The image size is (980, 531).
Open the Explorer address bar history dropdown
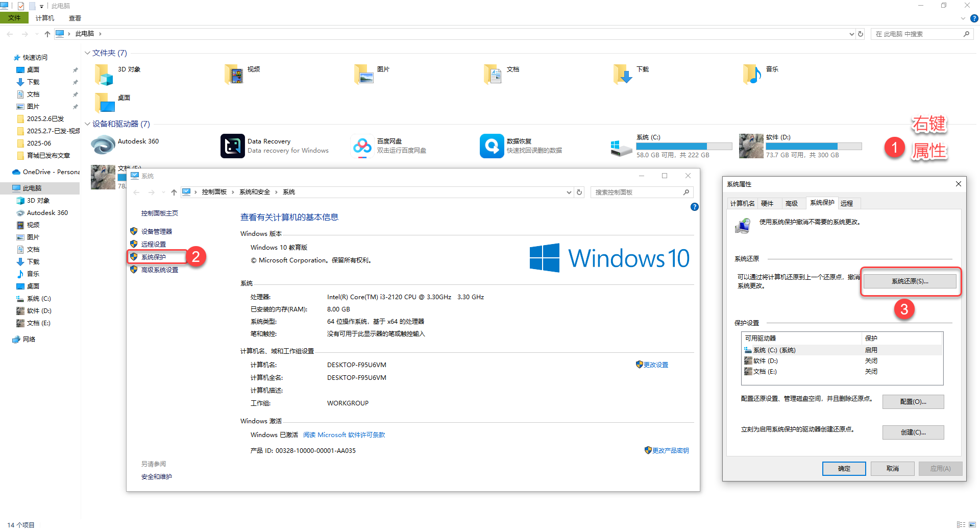coord(851,34)
